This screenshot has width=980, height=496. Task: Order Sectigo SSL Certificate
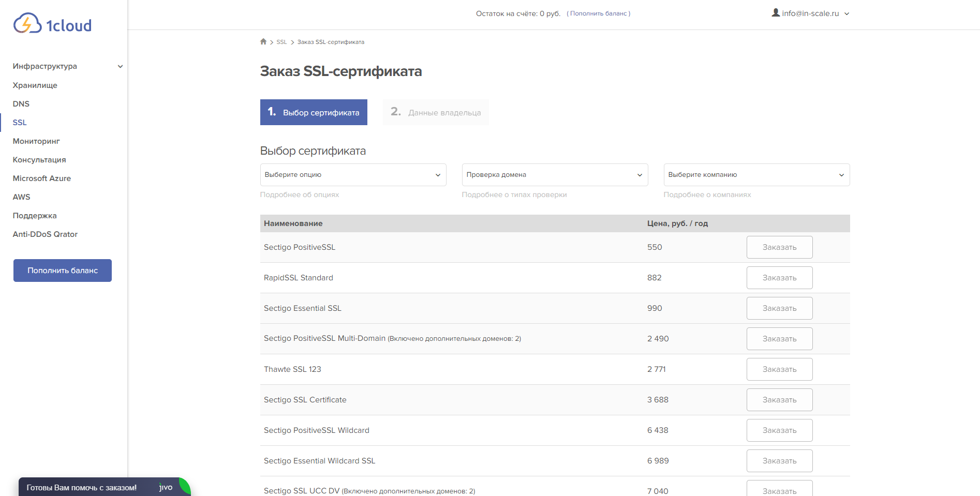(x=779, y=400)
